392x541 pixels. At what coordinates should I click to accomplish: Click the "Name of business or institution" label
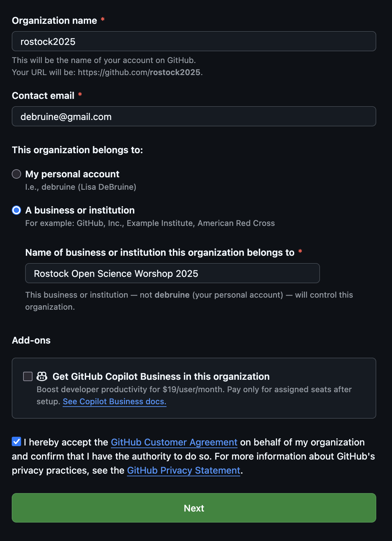pos(159,253)
